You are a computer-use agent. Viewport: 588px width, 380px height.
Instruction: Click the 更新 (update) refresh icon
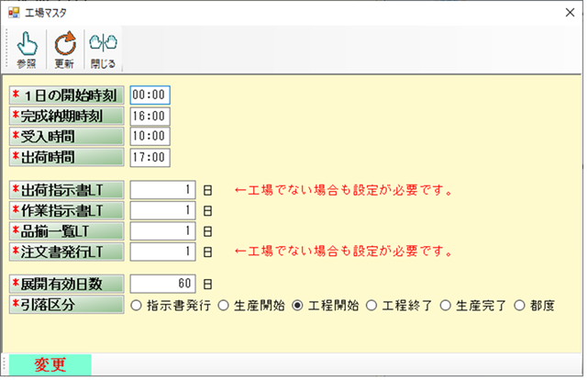[x=64, y=44]
